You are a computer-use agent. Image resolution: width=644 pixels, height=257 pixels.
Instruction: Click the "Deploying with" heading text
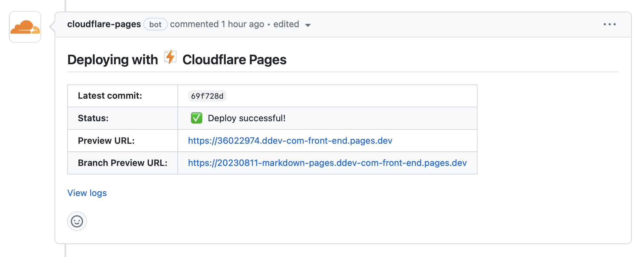[113, 60]
